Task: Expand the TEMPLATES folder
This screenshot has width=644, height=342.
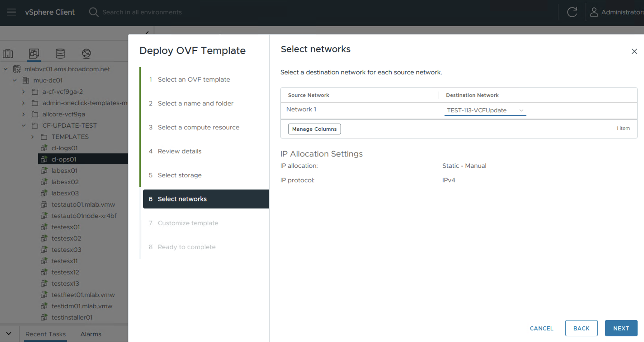Action: (x=33, y=137)
